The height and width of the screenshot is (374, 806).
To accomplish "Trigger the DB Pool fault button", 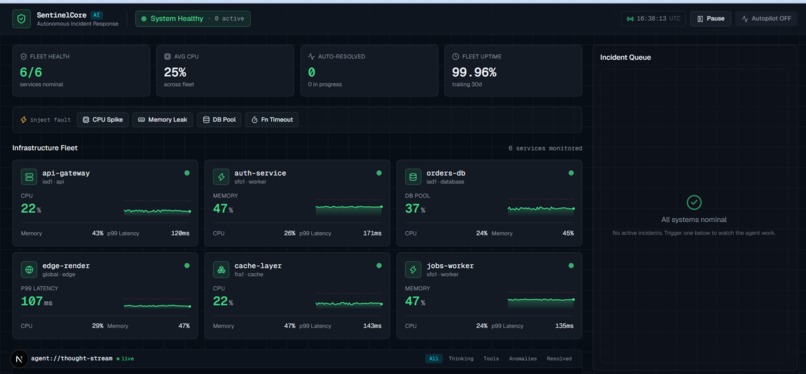I will pyautogui.click(x=219, y=120).
